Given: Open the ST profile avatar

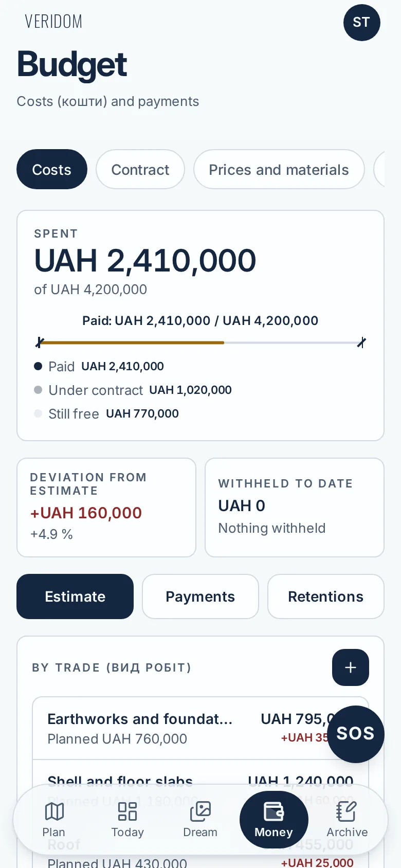Looking at the screenshot, I should 362,23.
